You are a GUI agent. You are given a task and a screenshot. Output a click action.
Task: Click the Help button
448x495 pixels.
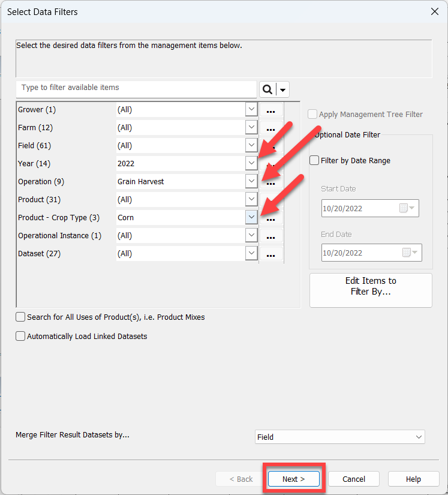(413, 479)
